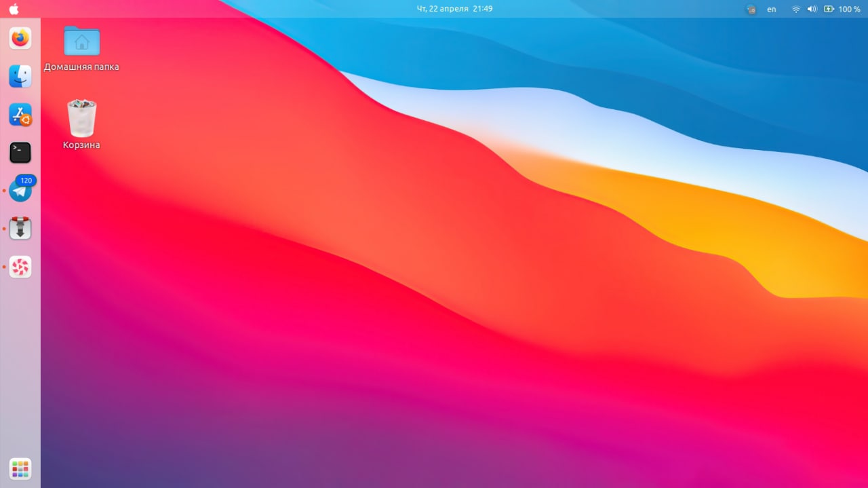Open the software store dock icon
The width and height of the screenshot is (868, 488).
coord(20,115)
